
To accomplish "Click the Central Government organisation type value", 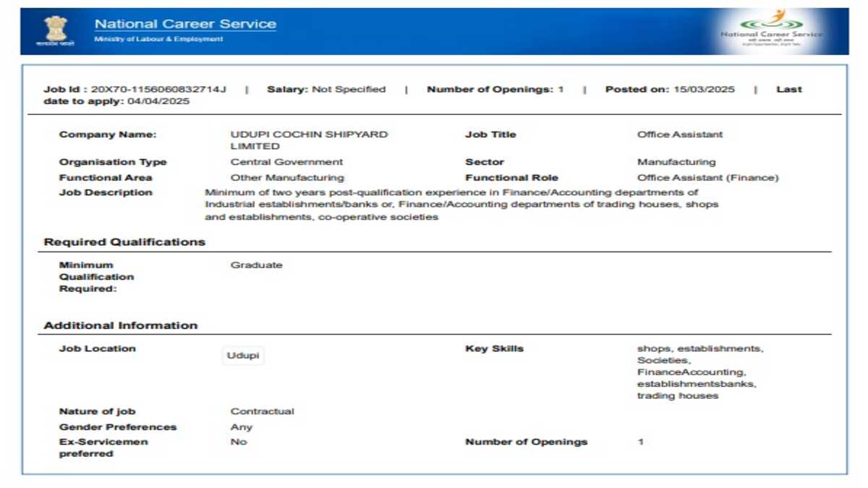I will [x=286, y=162].
